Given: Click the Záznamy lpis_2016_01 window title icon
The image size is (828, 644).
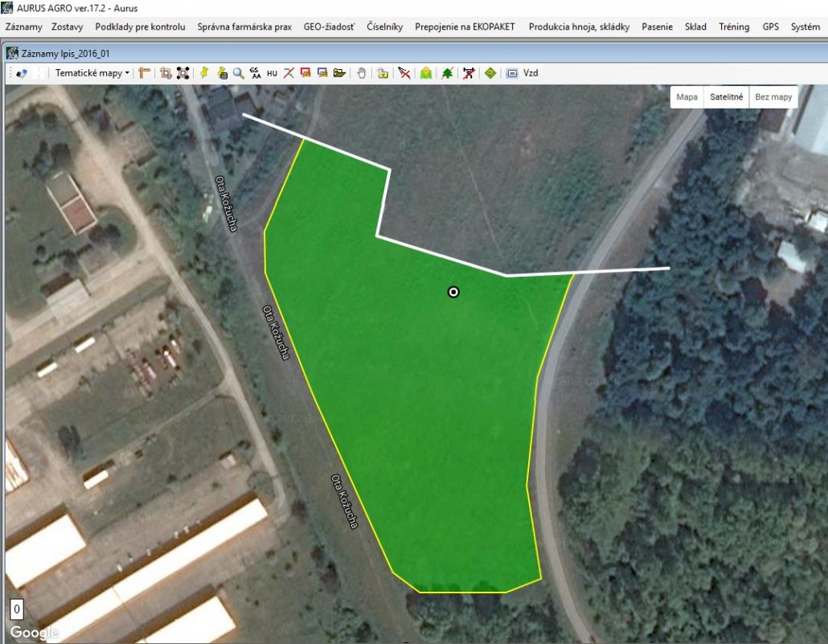Looking at the screenshot, I should click(12, 53).
